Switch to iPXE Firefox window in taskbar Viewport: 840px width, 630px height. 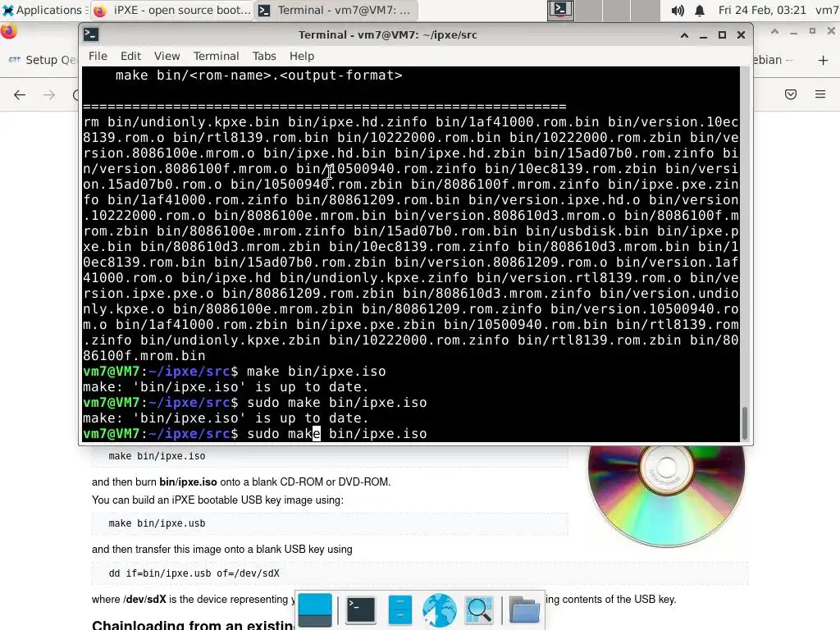(172, 10)
